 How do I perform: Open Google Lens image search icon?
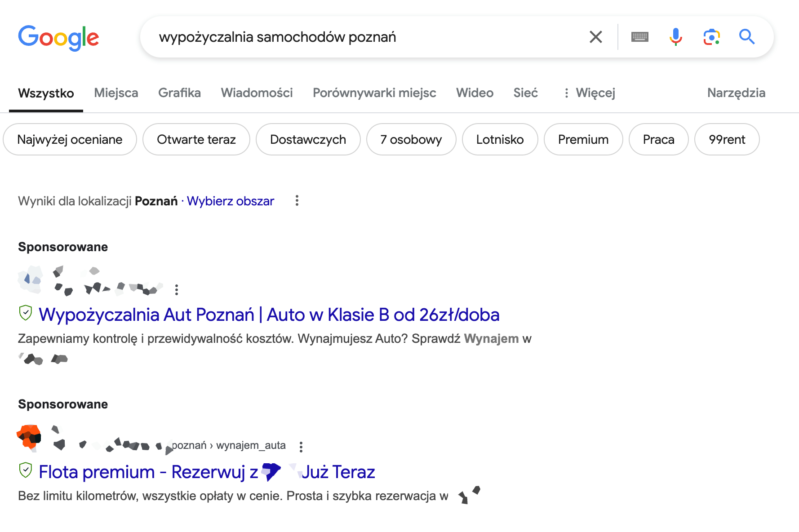coord(711,37)
